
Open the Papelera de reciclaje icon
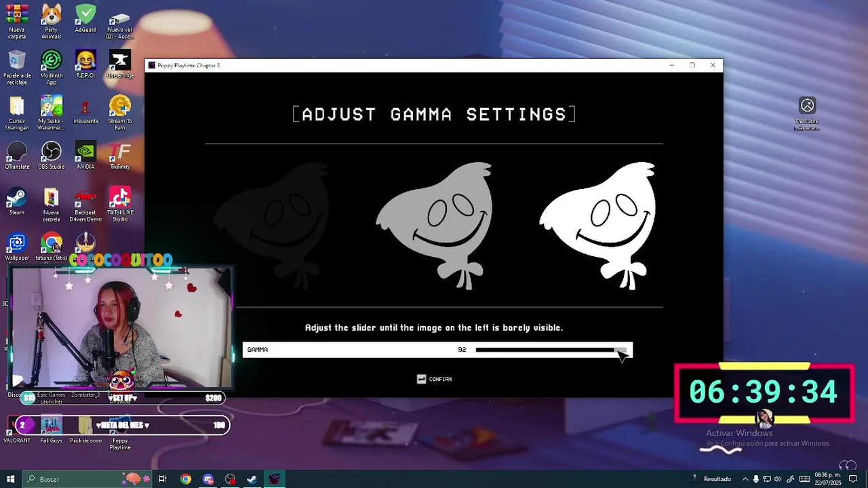click(17, 68)
